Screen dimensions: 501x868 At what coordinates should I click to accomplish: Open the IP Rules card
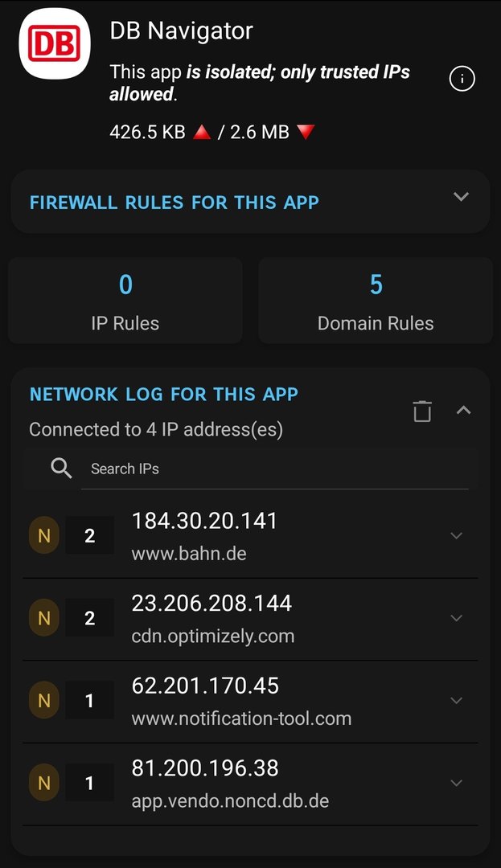(125, 301)
